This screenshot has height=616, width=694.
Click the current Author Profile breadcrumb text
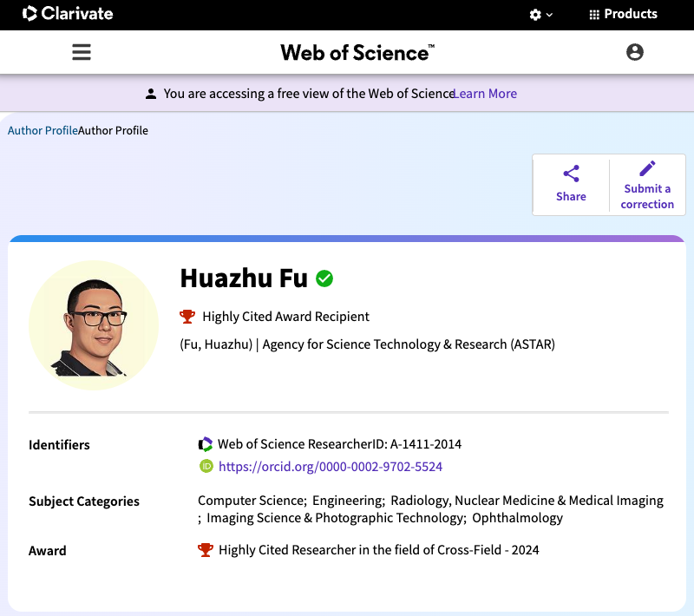[x=113, y=130]
